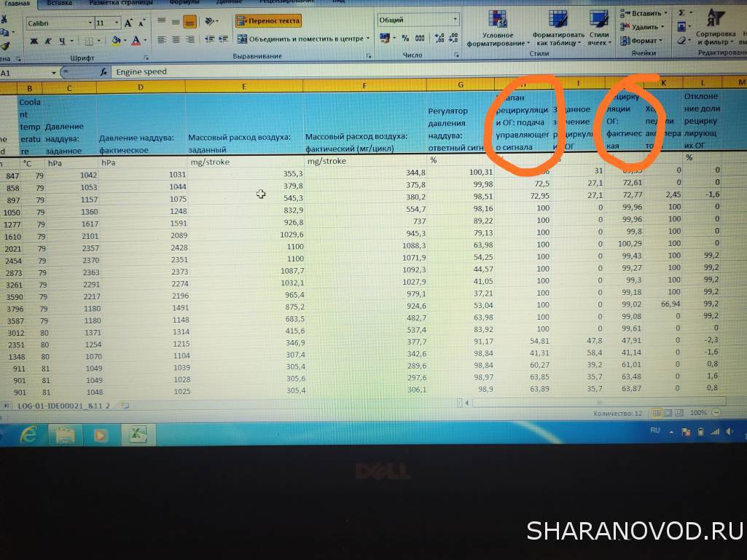The width and height of the screenshot is (747, 560).
Task: Click the percent style icon
Action: 405,38
